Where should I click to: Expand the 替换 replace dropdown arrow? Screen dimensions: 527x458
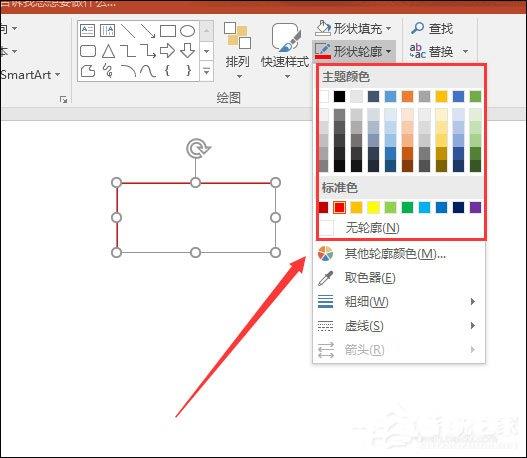(x=465, y=51)
